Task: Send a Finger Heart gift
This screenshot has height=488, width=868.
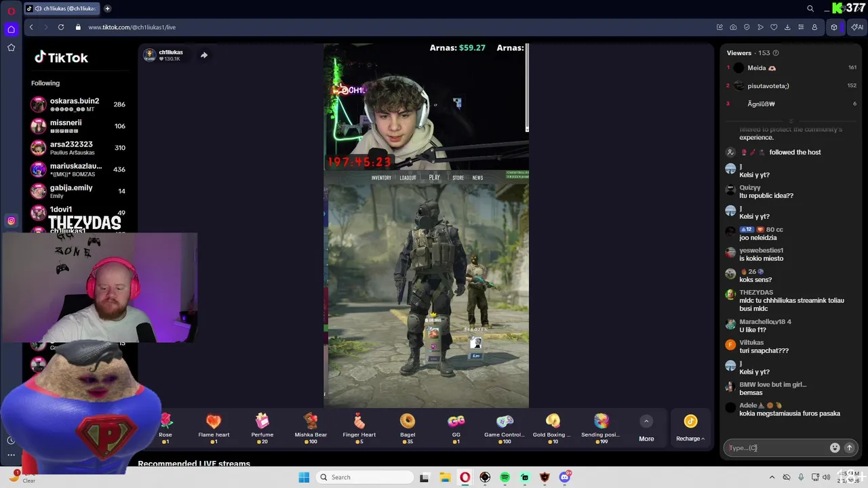Action: click(359, 428)
